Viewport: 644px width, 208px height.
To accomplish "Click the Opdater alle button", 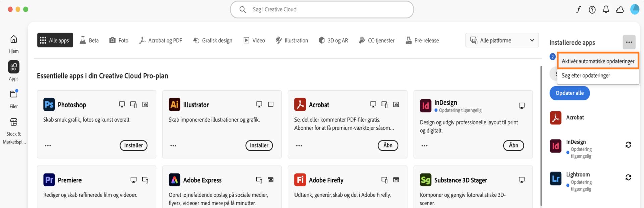I will 570,93.
